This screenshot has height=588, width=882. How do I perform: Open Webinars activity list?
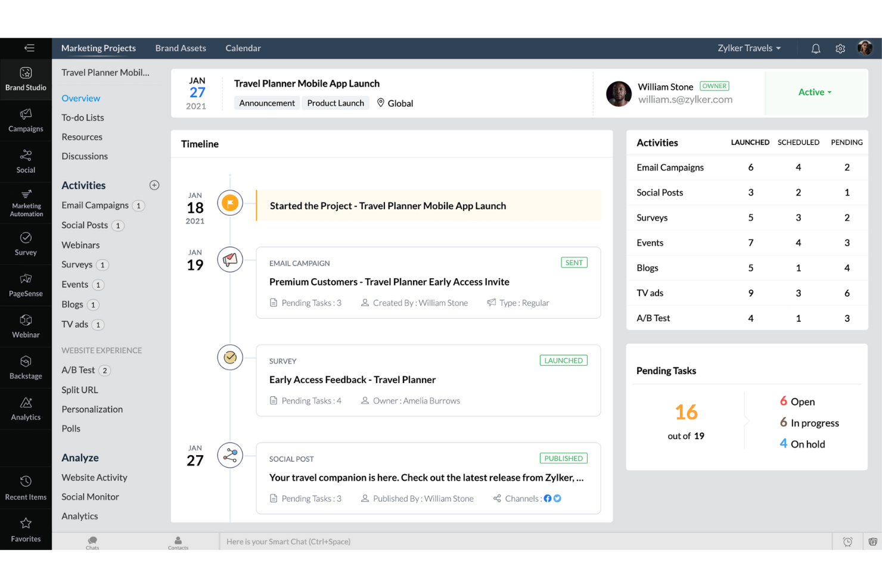pos(80,245)
